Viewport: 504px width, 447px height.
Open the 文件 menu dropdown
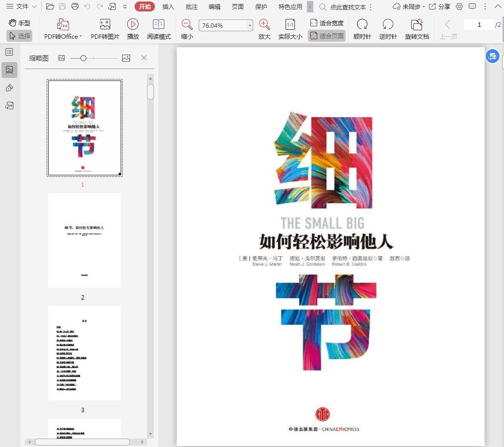[x=21, y=6]
